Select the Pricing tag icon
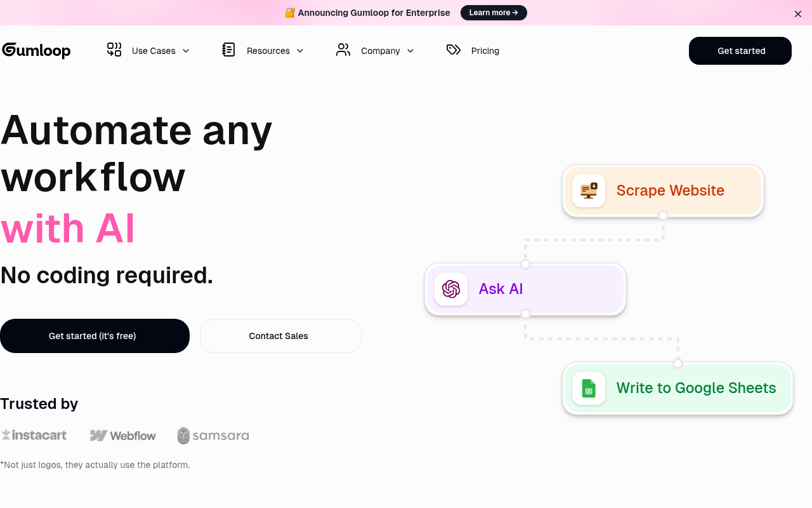This screenshot has height=508, width=812. tap(454, 49)
